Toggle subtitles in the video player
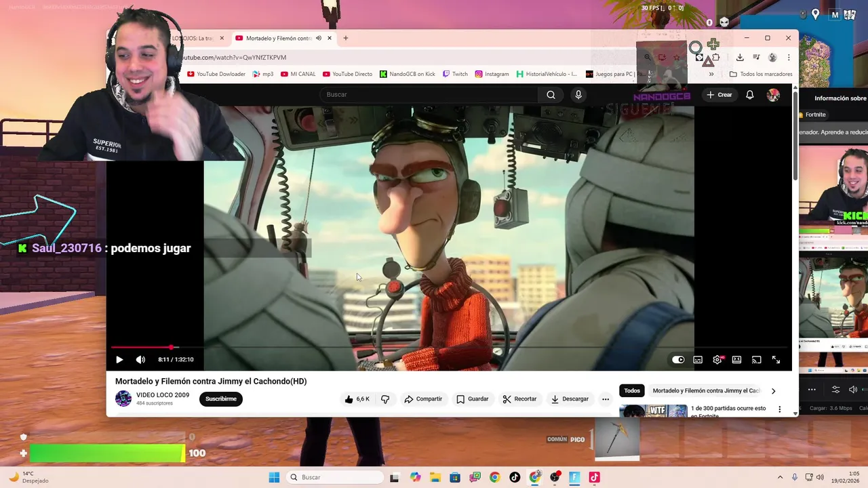 (x=698, y=360)
